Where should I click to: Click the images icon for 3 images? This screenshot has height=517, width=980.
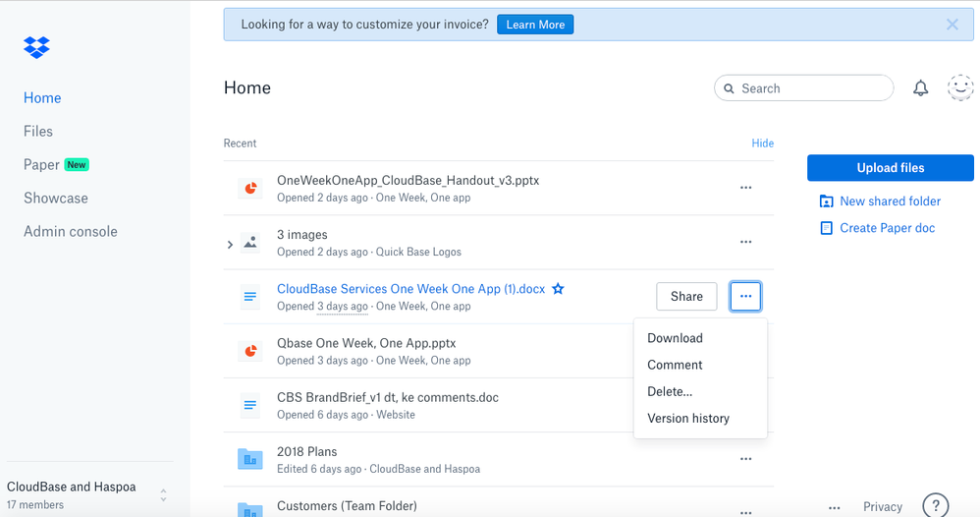(250, 242)
